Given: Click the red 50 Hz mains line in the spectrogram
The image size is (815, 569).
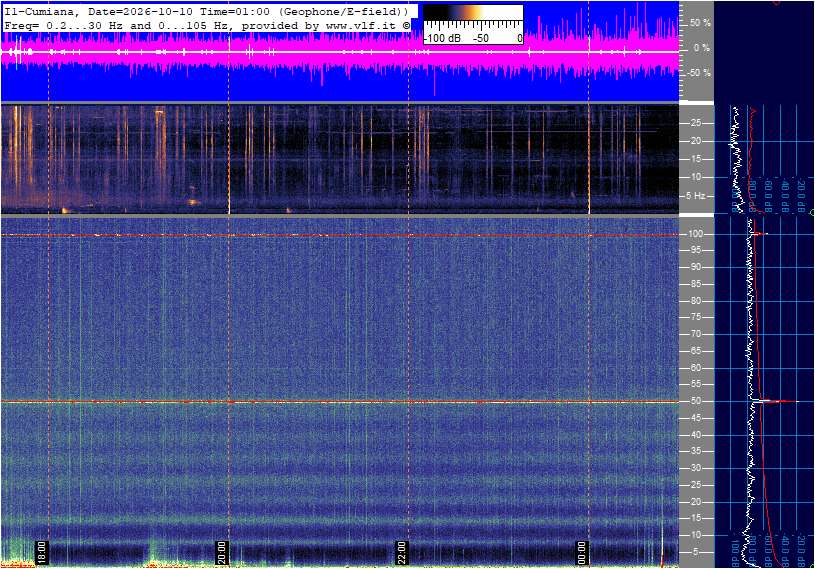Looking at the screenshot, I should coord(339,402).
